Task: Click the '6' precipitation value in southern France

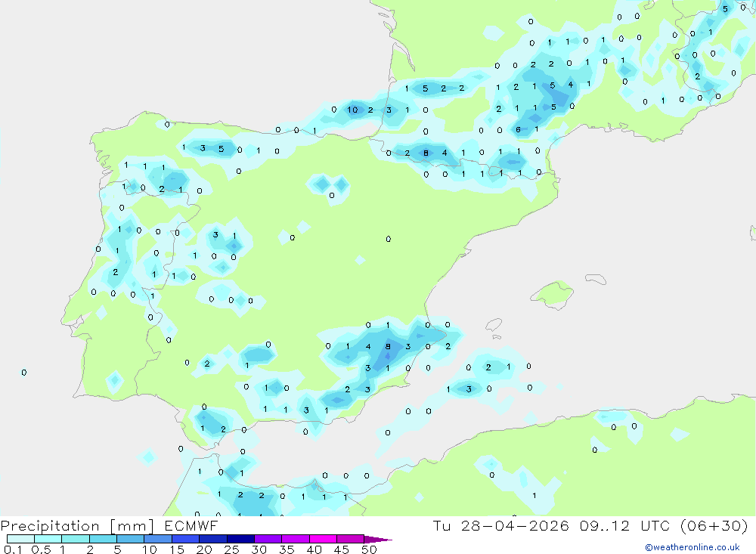Action: coord(519,130)
